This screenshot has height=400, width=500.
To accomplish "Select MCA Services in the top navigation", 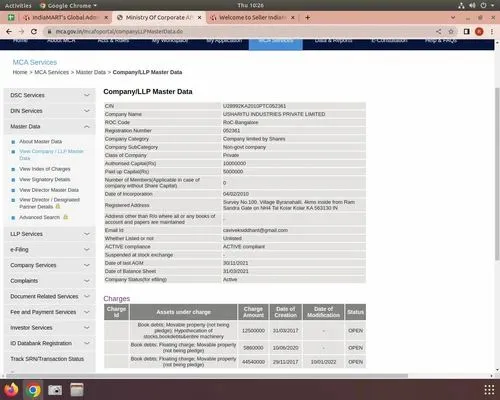I will (x=276, y=43).
